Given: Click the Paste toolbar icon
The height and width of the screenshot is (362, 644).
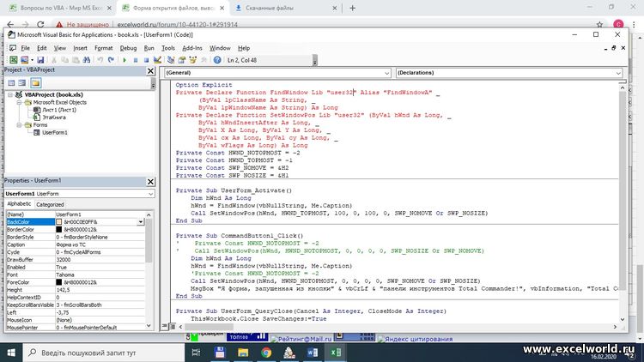Looking at the screenshot, I should point(76,60).
